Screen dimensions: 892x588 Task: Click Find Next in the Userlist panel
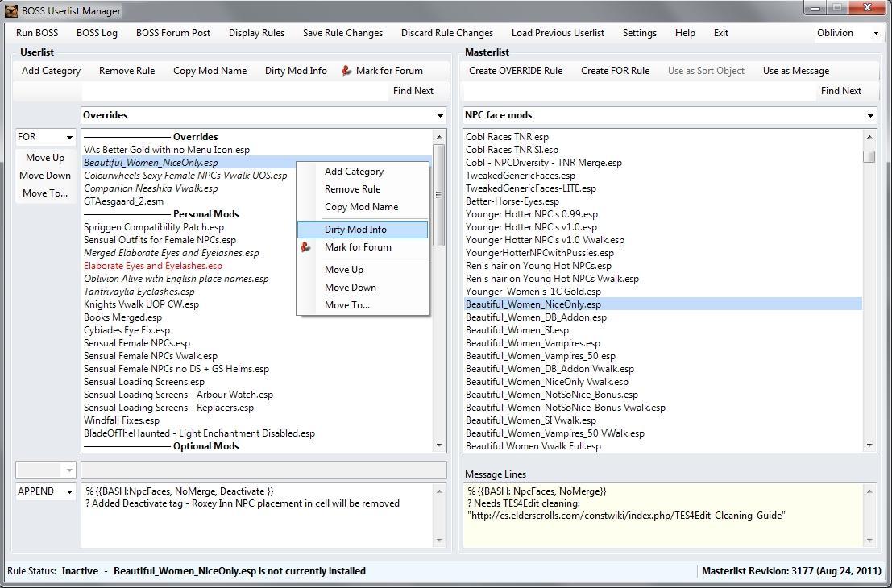pos(413,91)
